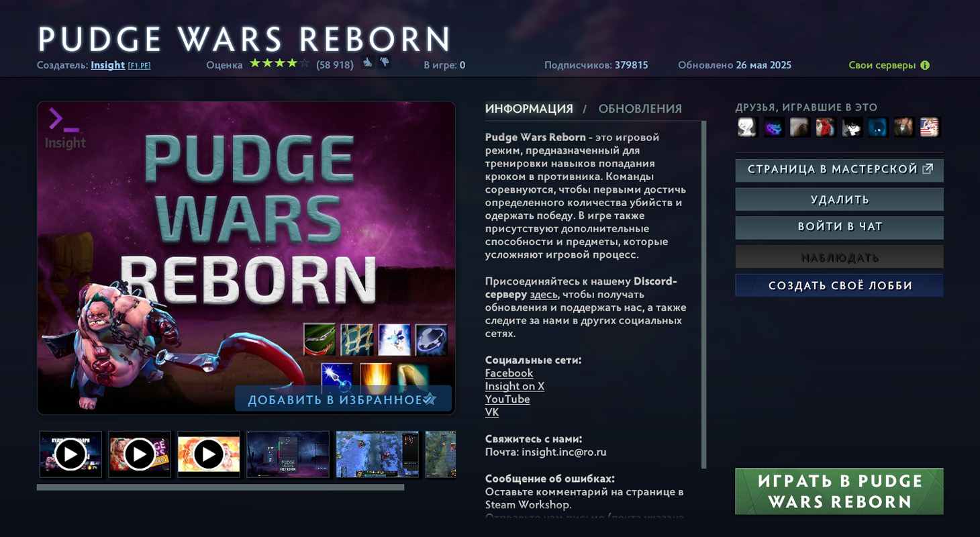Image resolution: width=980 pixels, height=537 pixels.
Task: Click the Insight logo on the preview image
Action: pyautogui.click(x=64, y=129)
